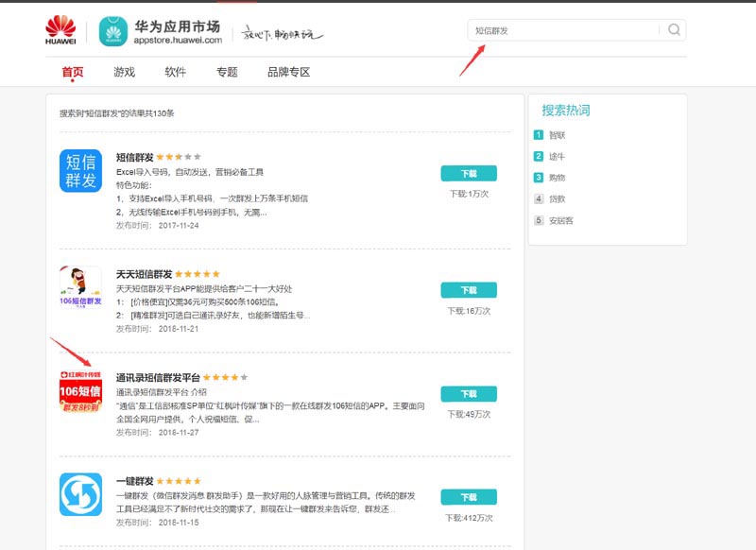Viewport: 756px width, 550px height.
Task: Download the 通讯录短信群发平台 app
Action: pyautogui.click(x=468, y=393)
